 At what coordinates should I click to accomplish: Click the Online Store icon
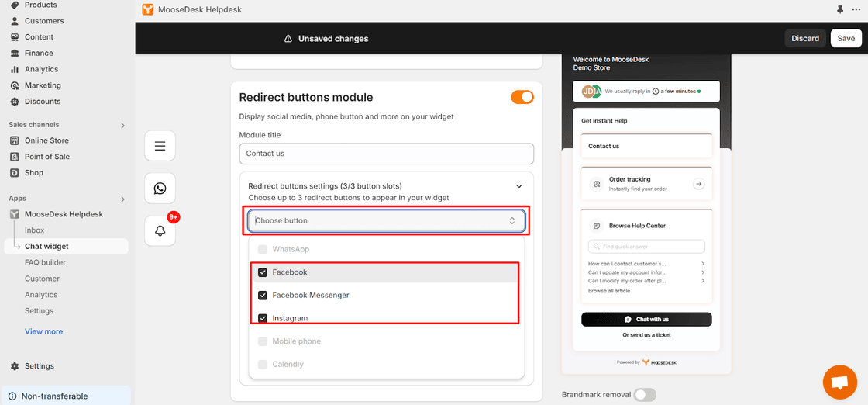click(15, 140)
